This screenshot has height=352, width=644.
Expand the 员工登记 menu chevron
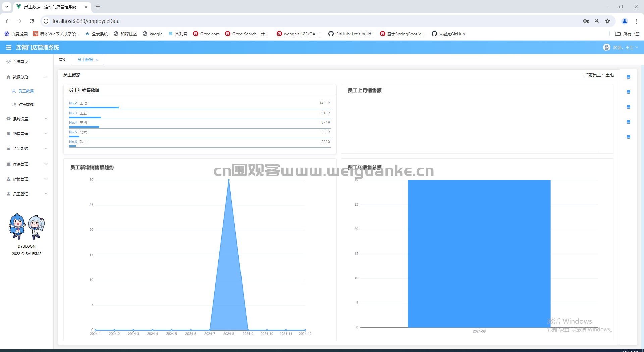(x=46, y=194)
